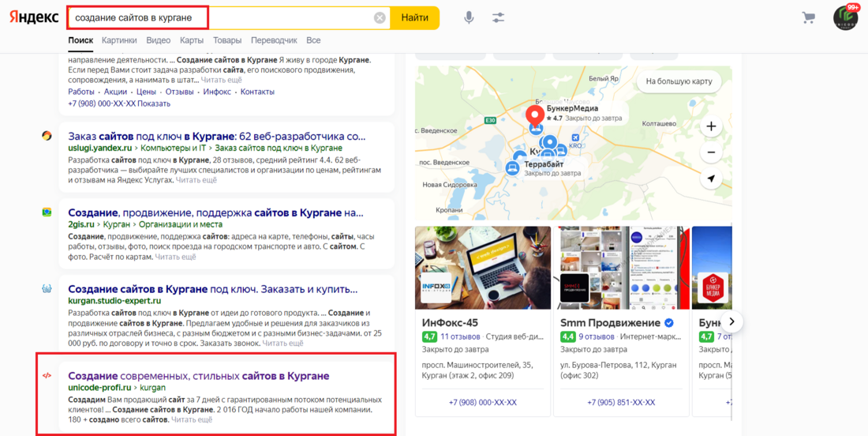Image resolution: width=868 pixels, height=436 pixels.
Task: Open the Товары tab
Action: (227, 40)
